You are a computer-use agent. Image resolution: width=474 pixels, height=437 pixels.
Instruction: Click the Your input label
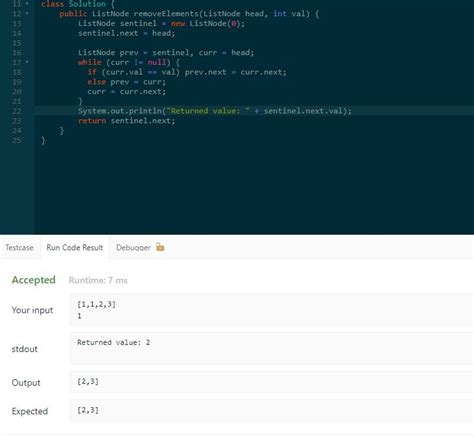(32, 310)
